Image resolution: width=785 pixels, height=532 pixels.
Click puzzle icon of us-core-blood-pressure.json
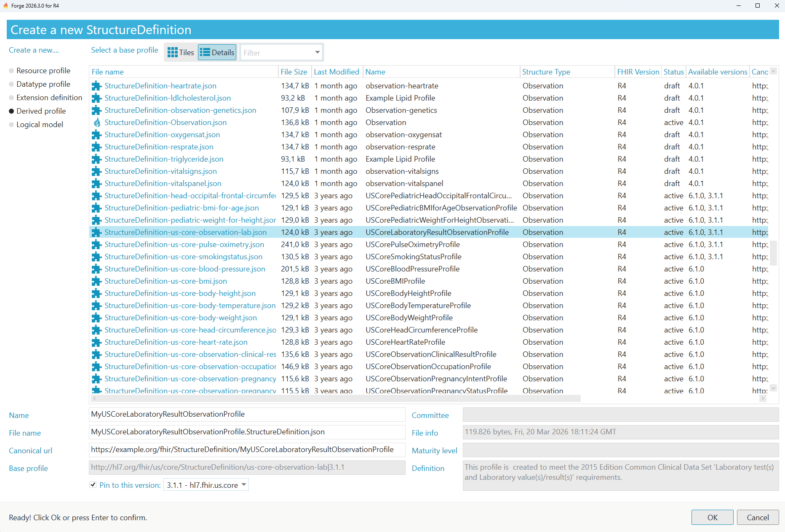[97, 269]
